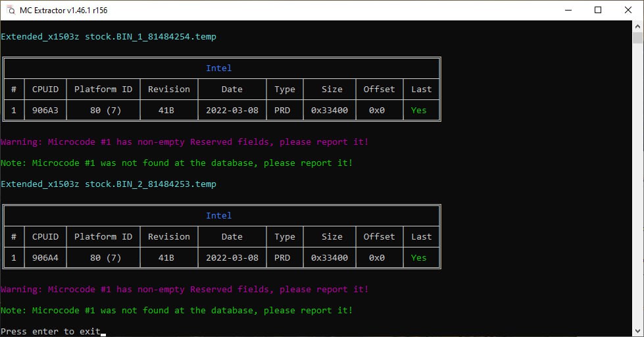Click the 'Press enter to exit' prompt
This screenshot has width=644, height=337.
click(x=51, y=331)
